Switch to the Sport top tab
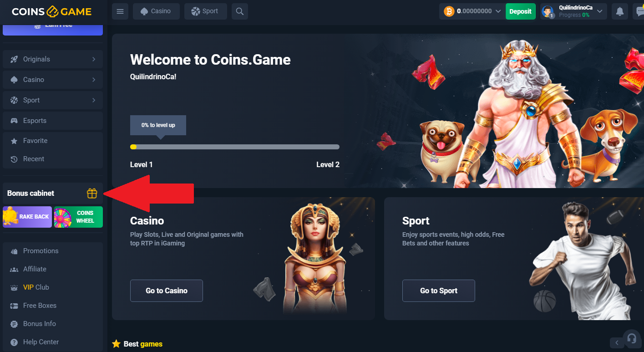 pyautogui.click(x=205, y=11)
